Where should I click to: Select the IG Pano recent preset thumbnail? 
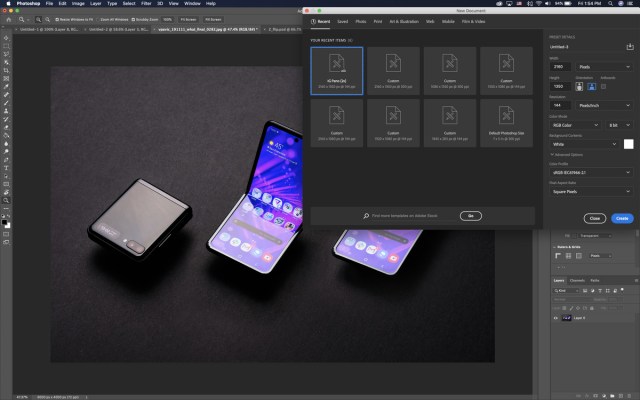click(x=337, y=71)
